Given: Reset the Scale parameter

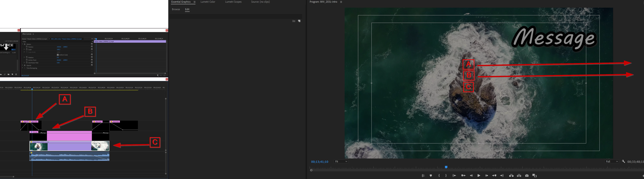Looking at the screenshot, I should coord(92,49).
